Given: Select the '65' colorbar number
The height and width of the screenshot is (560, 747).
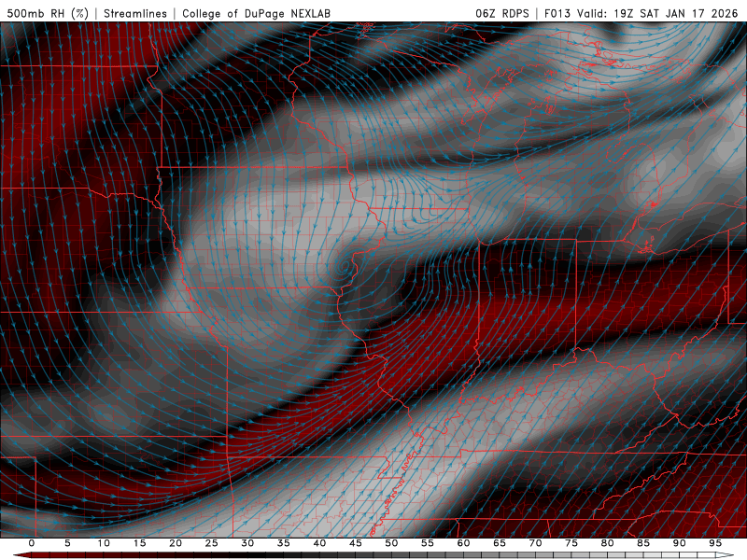Looking at the screenshot, I should point(500,543).
